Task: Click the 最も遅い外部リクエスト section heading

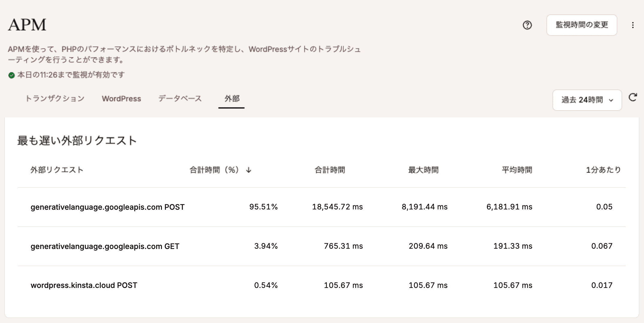Action: point(77,140)
